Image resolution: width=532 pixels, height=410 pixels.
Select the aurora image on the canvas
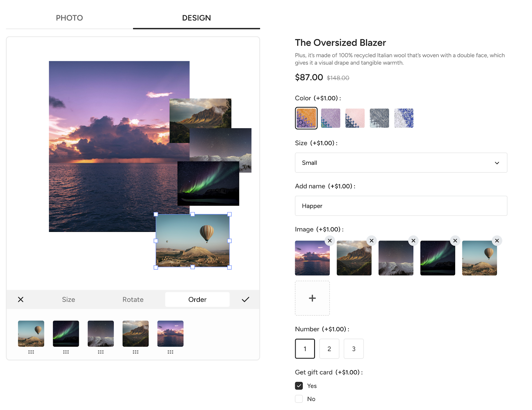[208, 184]
